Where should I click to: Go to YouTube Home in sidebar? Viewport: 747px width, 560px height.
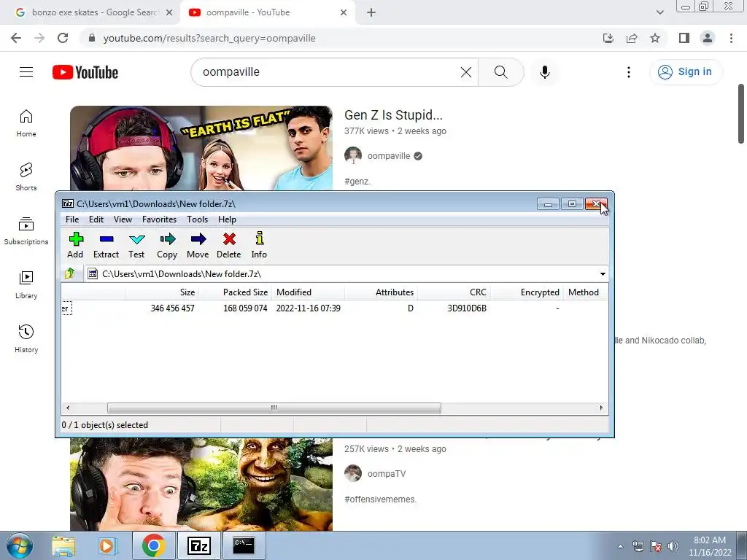click(x=26, y=123)
